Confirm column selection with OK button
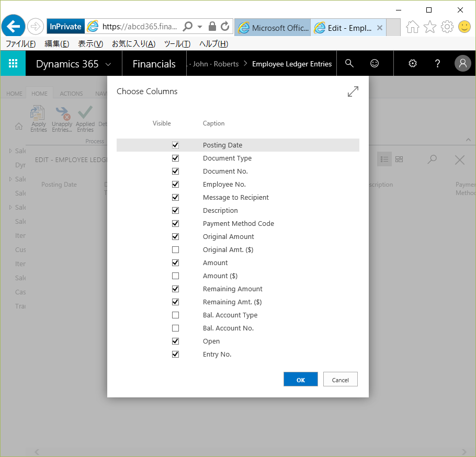This screenshot has width=476, height=457. pyautogui.click(x=301, y=379)
